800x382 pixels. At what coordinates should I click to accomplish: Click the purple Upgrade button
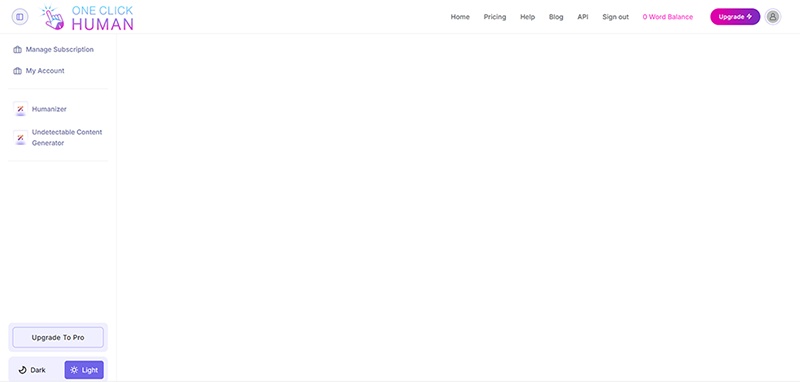point(735,17)
